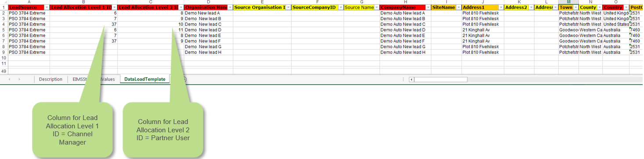644x159 pixels.
Task: Click '21 Kinghall Av' in row 5
Action: coord(483,30)
